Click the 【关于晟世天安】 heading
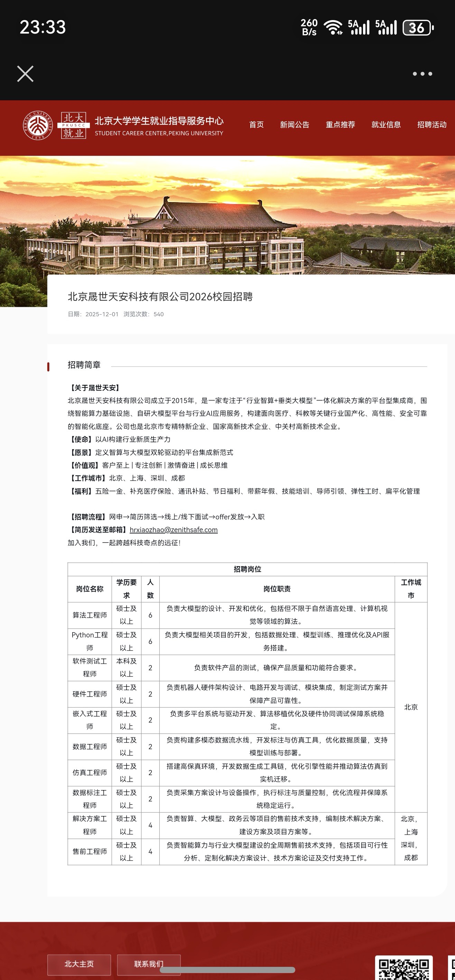Viewport: 455px width, 980px height. [x=95, y=388]
